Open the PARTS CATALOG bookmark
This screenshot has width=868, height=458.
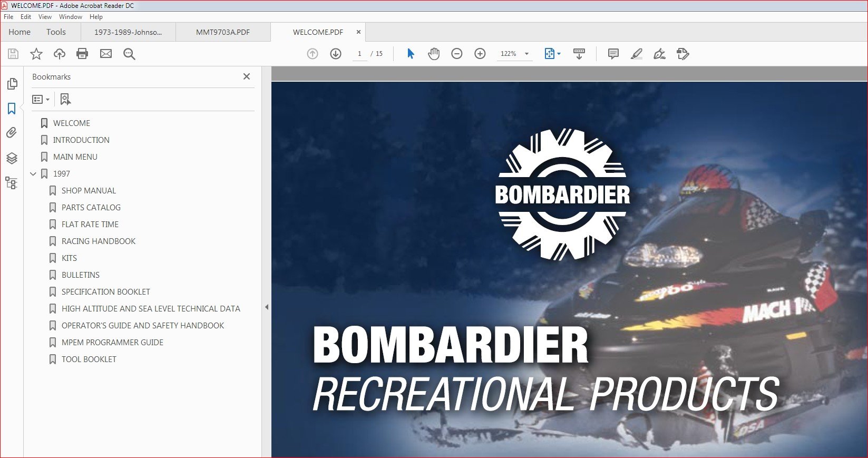(x=91, y=208)
